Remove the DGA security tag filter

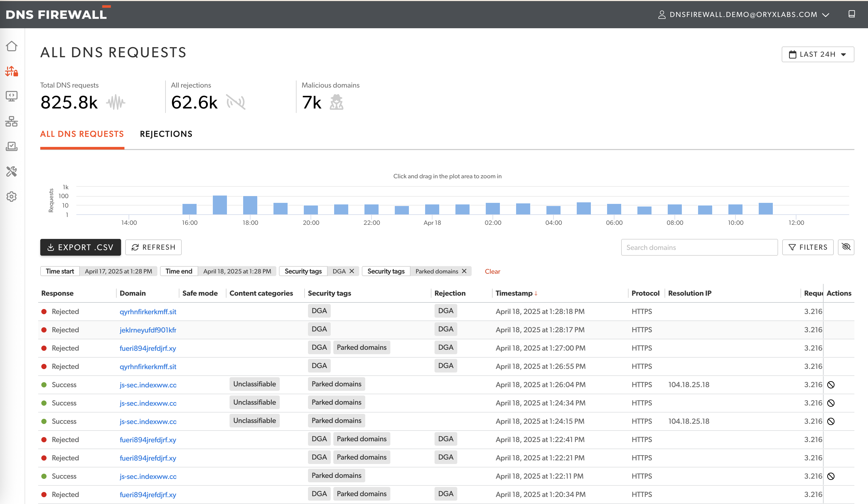[x=352, y=271]
